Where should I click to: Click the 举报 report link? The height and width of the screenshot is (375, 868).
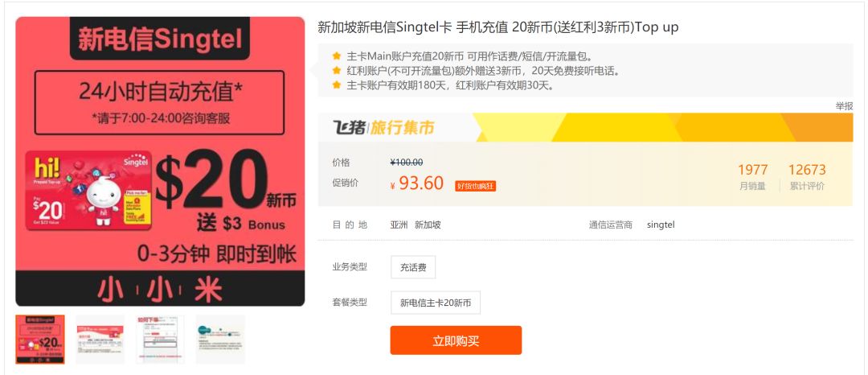coord(844,105)
